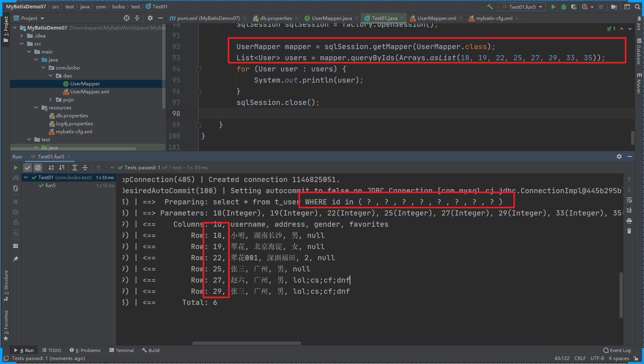Start debugging with the bug icon
This screenshot has width=644, height=364.
point(564,7)
